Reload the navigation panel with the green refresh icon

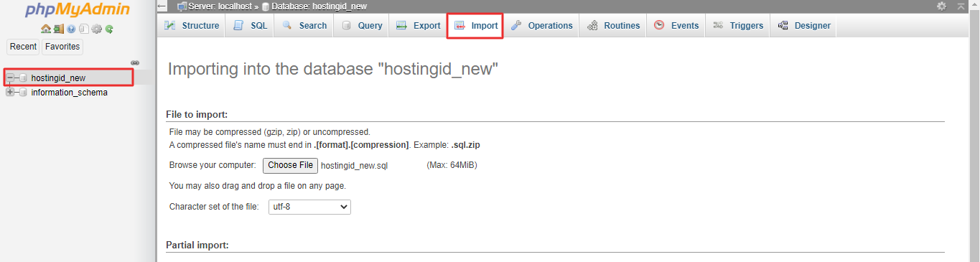[x=109, y=29]
